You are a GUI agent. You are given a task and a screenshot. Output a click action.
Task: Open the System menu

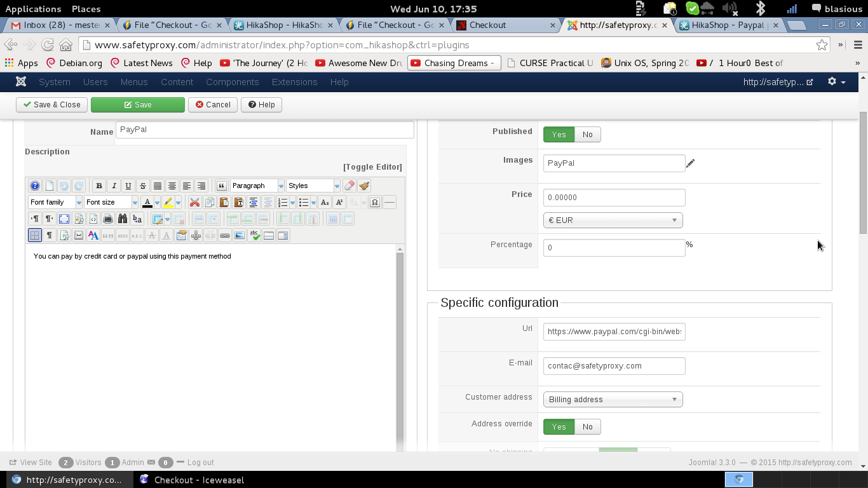(55, 82)
